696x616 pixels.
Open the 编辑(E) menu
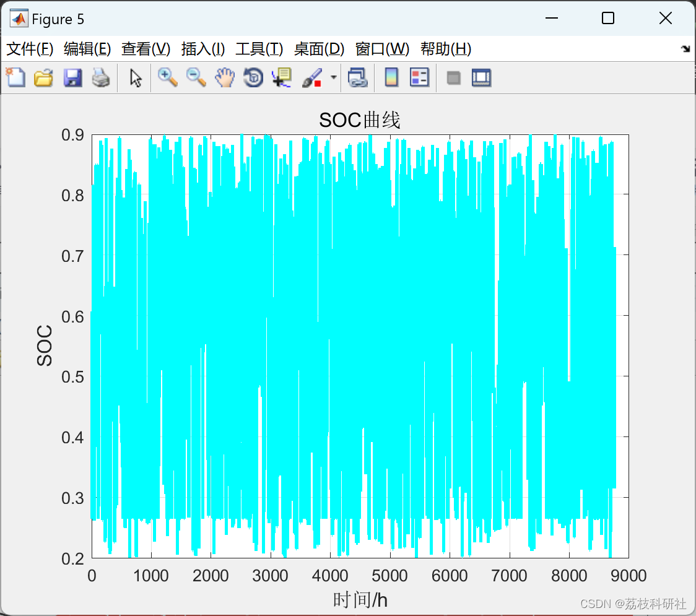pos(87,49)
